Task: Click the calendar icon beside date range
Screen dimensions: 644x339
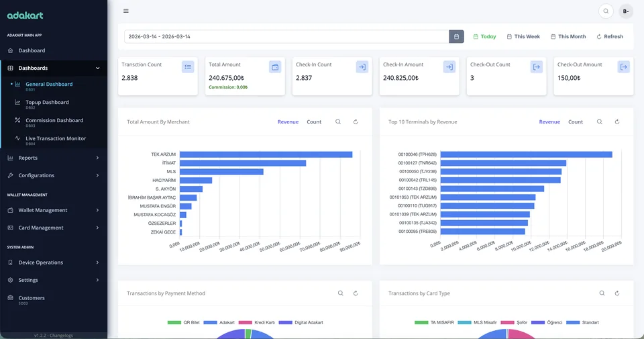Action: pyautogui.click(x=456, y=36)
